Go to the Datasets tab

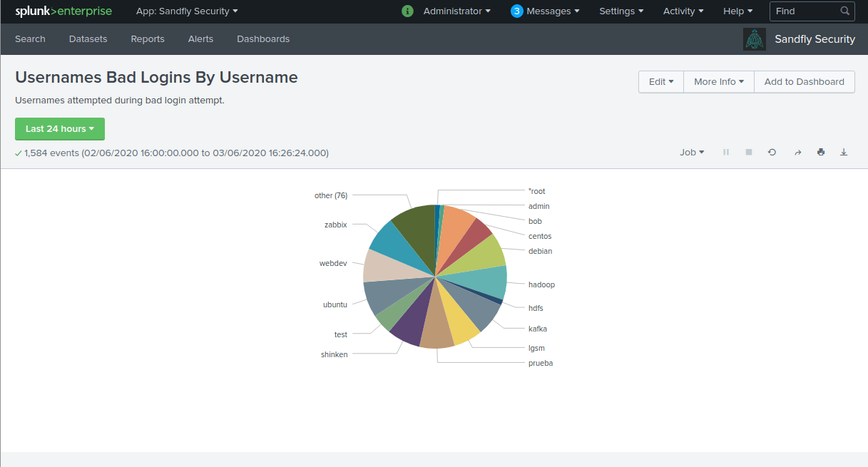88,39
